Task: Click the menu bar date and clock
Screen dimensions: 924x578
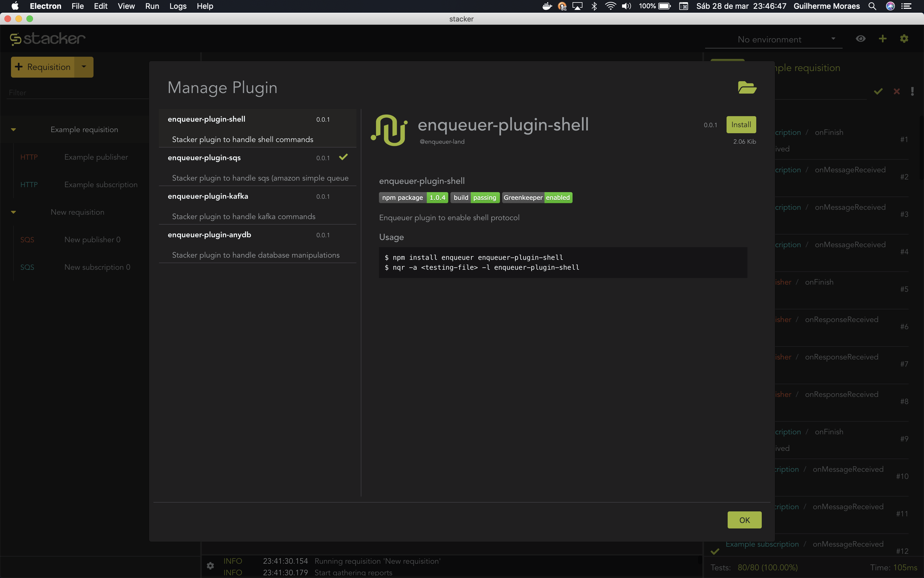Action: 741,6
